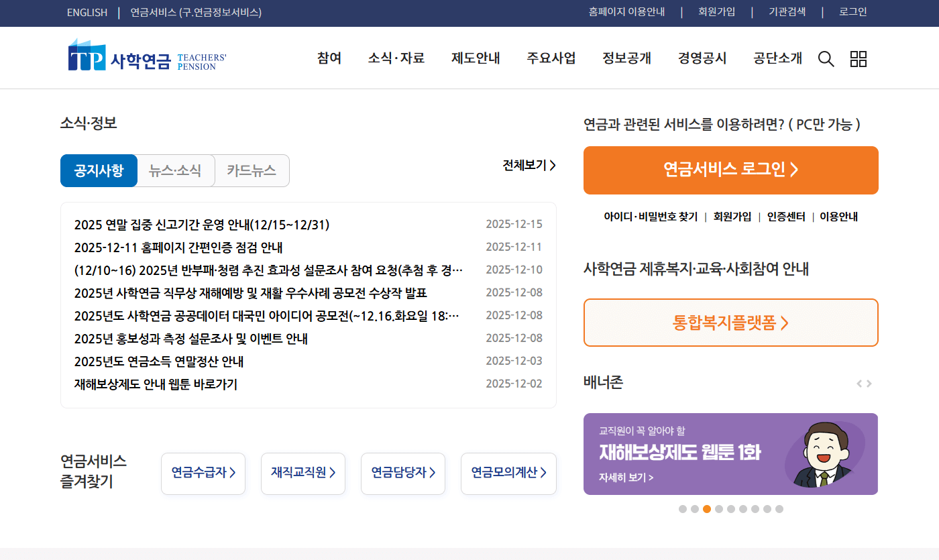Show the next banner in 배너존

click(870, 383)
